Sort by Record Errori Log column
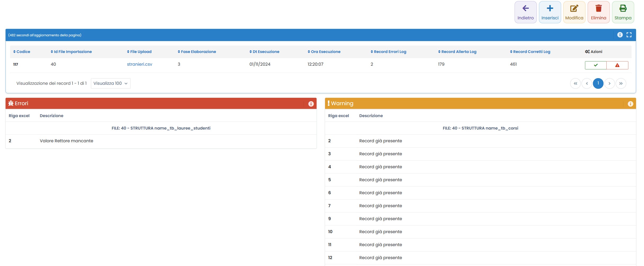The width and height of the screenshot is (644, 266). coord(388,52)
